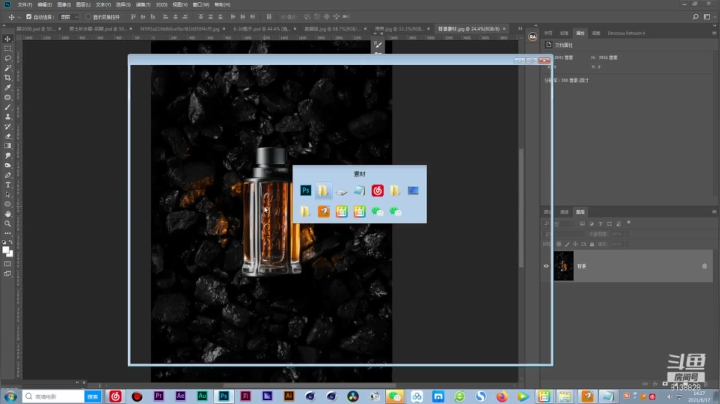This screenshot has width=720, height=404.
Task: Select the Magic Wand tool
Action: 8,68
